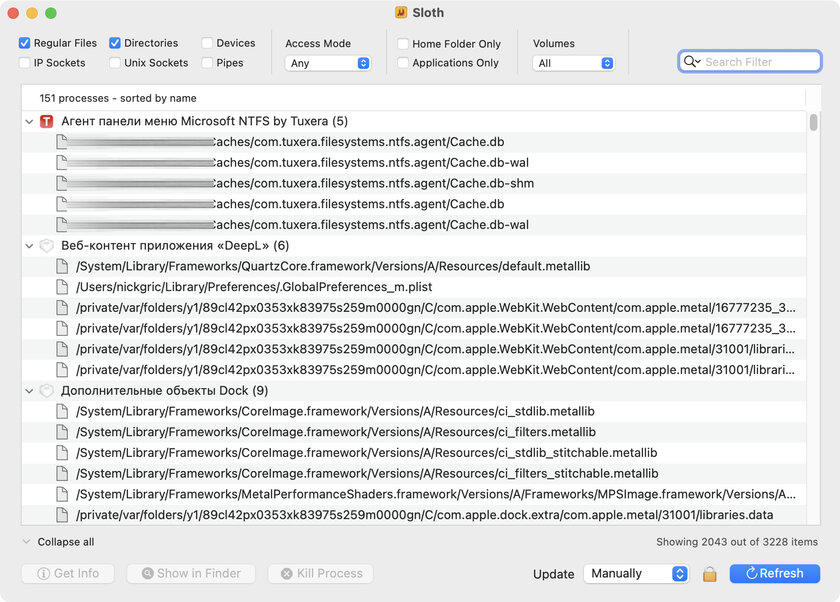840x602 pixels.
Task: Click the Show in Finder button
Action: pos(191,574)
